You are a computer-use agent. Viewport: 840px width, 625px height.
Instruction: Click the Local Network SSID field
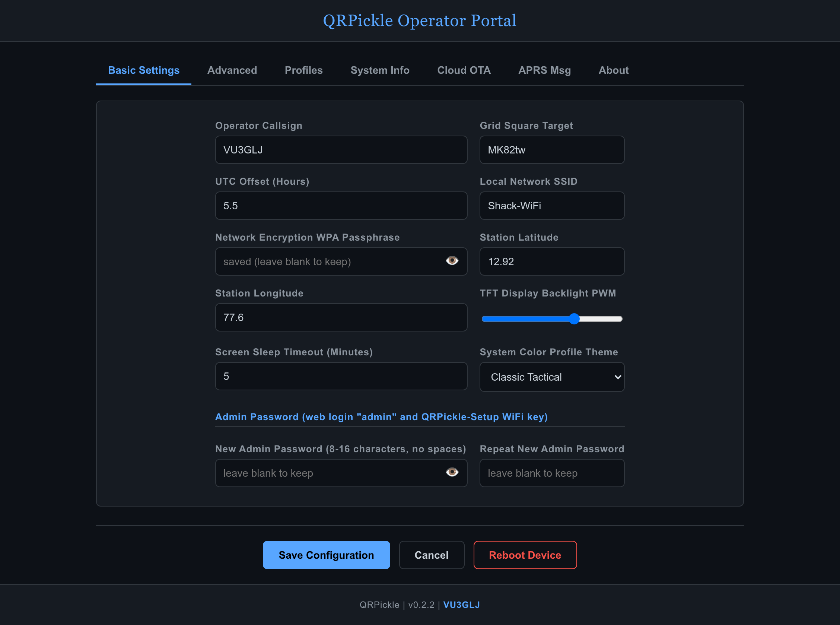point(552,206)
